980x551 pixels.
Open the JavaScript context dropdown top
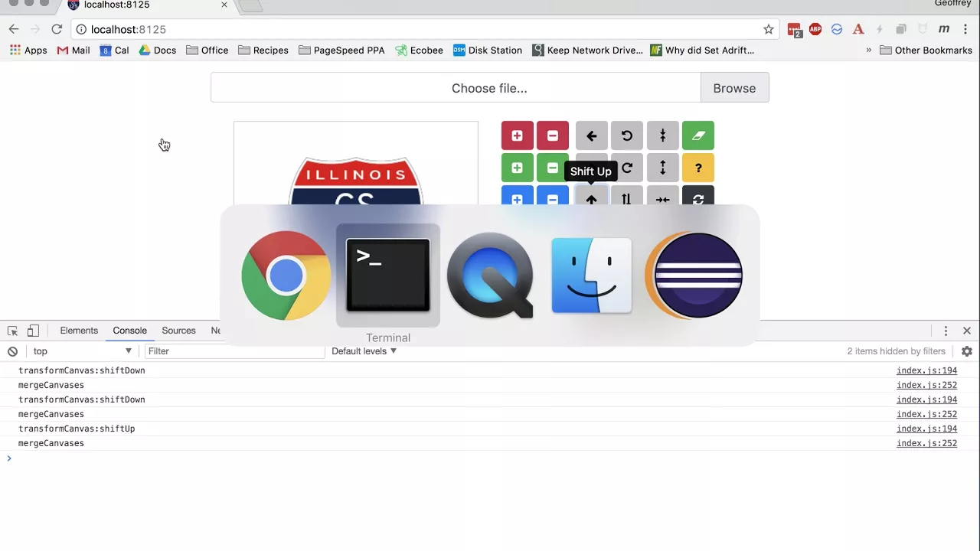(x=82, y=351)
